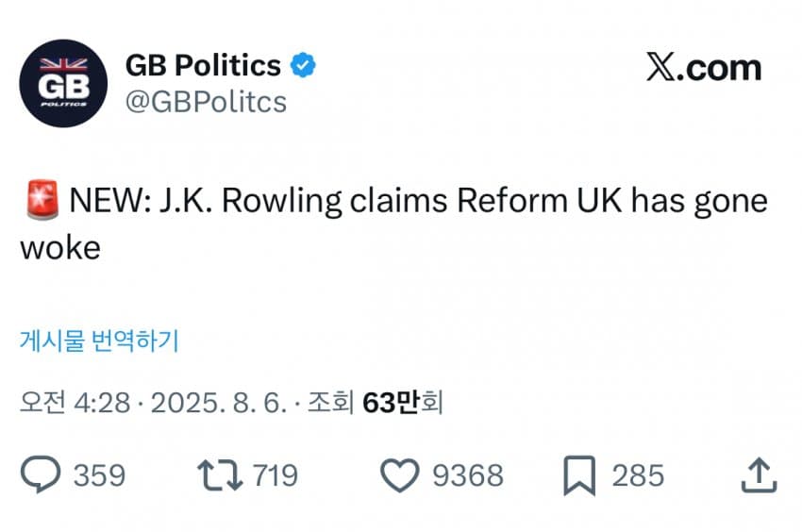Open the @GBPolitcs handle link
Screen dimensions: 802x532
206,101
